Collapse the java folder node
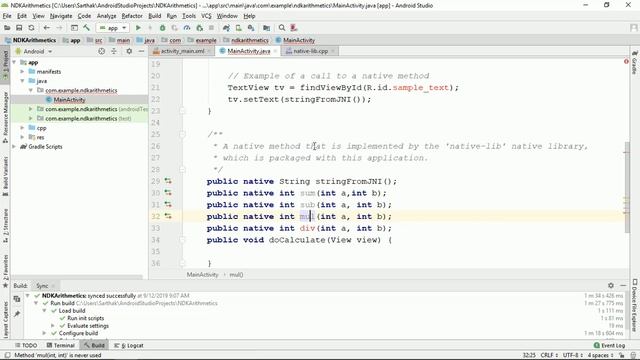This screenshot has width=640, height=360. [x=22, y=81]
